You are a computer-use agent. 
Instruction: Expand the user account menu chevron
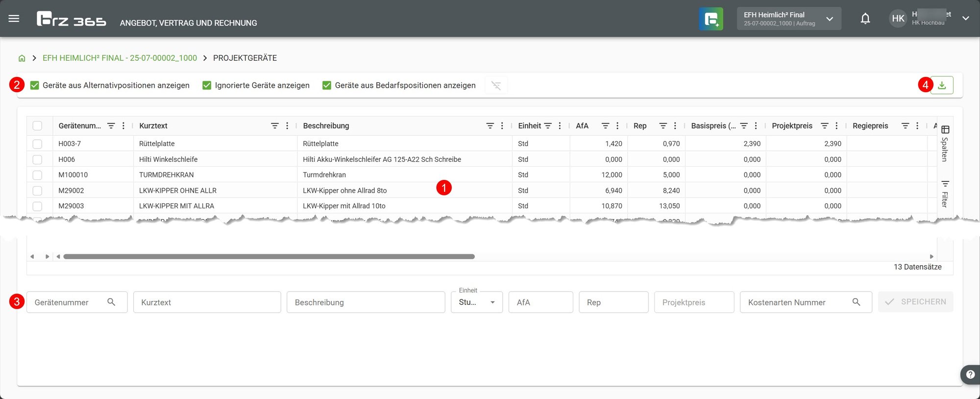point(965,19)
